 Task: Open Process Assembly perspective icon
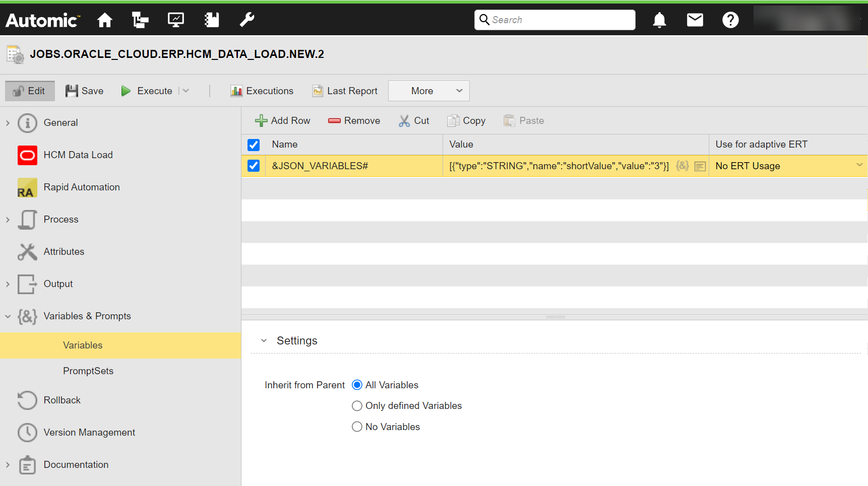pyautogui.click(x=140, y=20)
